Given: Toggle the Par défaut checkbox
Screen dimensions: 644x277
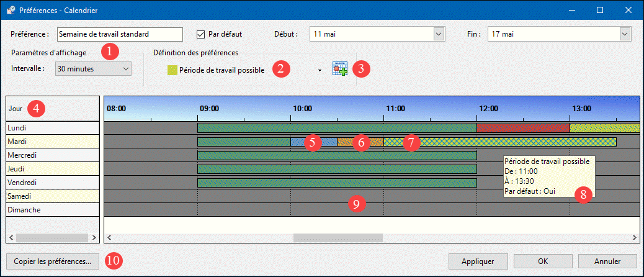Looking at the screenshot, I should click(x=200, y=34).
